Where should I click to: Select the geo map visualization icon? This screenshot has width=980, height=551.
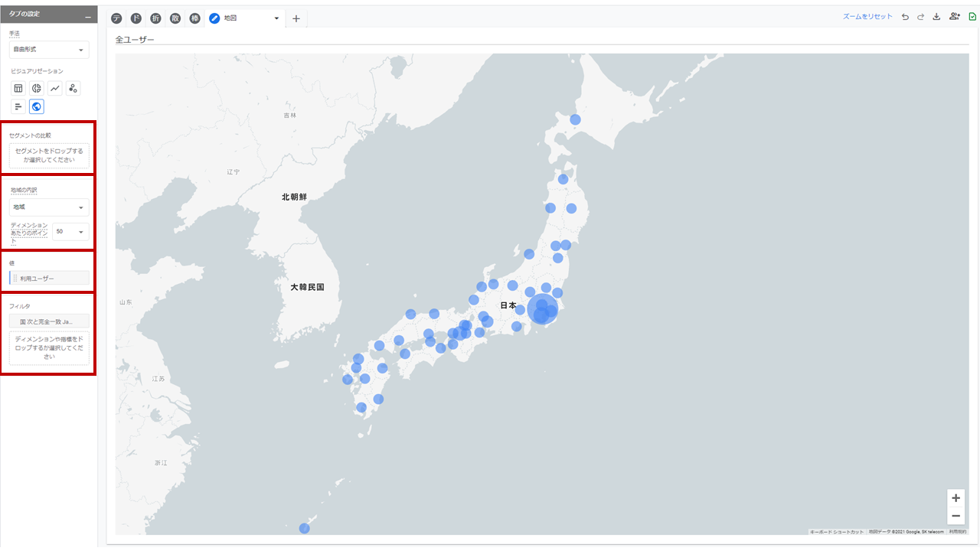click(x=36, y=106)
